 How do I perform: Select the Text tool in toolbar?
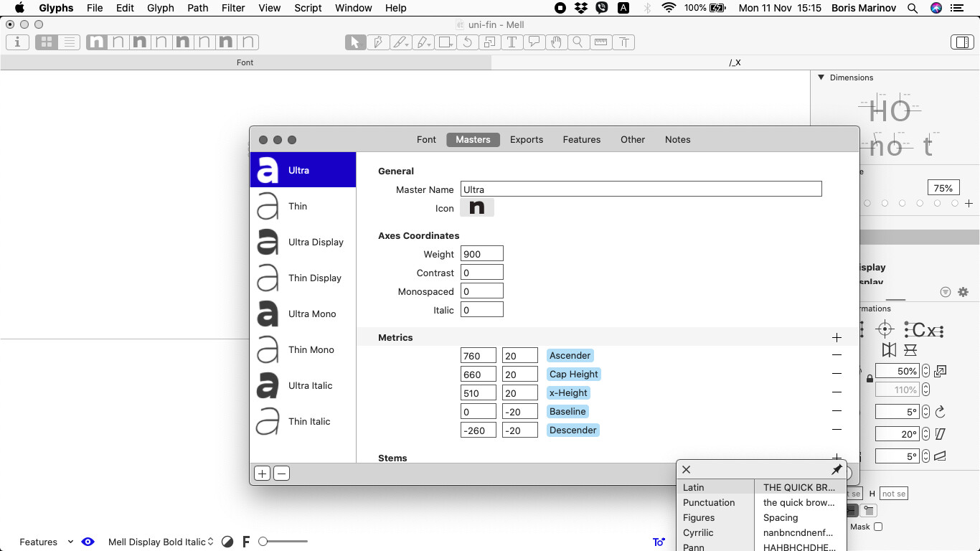point(512,42)
